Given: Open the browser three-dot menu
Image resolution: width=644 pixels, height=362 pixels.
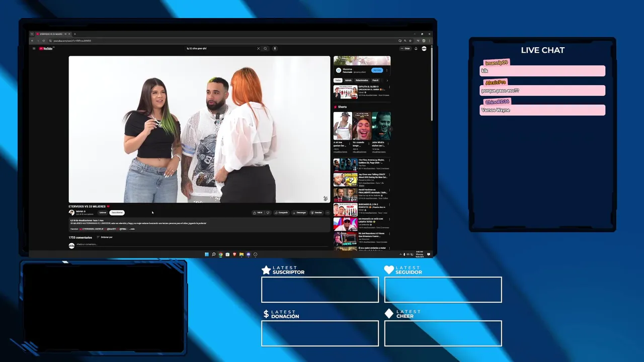Looking at the screenshot, I should coord(429,41).
